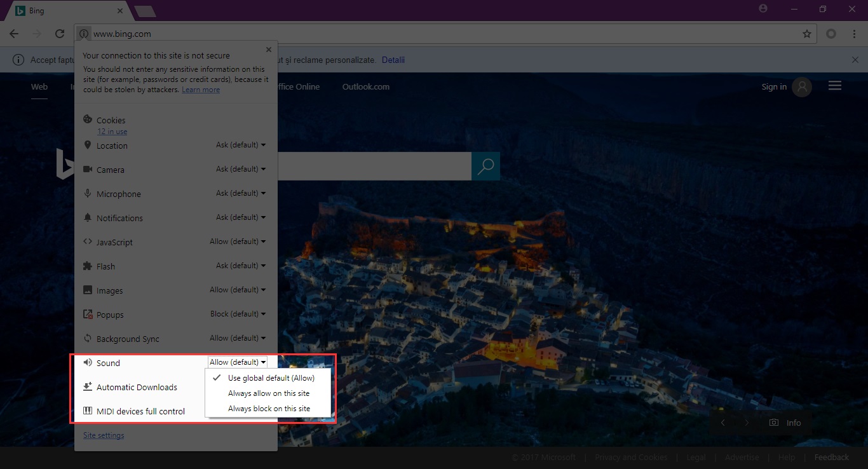Open the Bing hamburger menu

pos(835,86)
